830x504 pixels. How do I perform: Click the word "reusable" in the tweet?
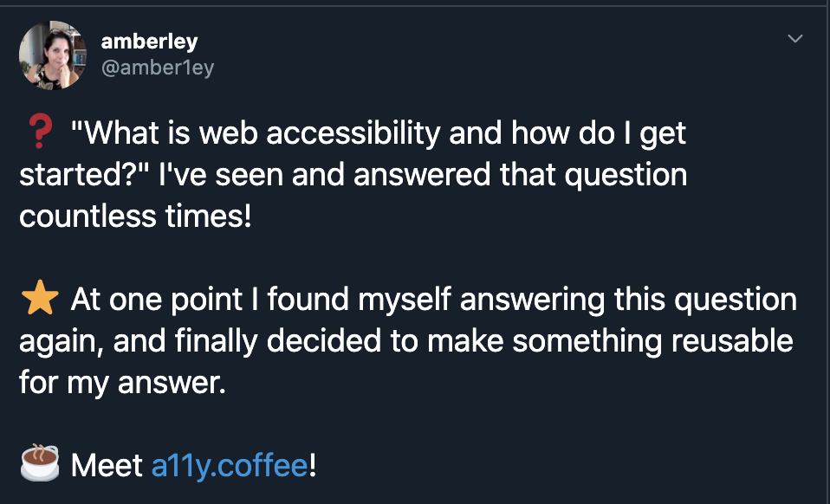click(732, 340)
